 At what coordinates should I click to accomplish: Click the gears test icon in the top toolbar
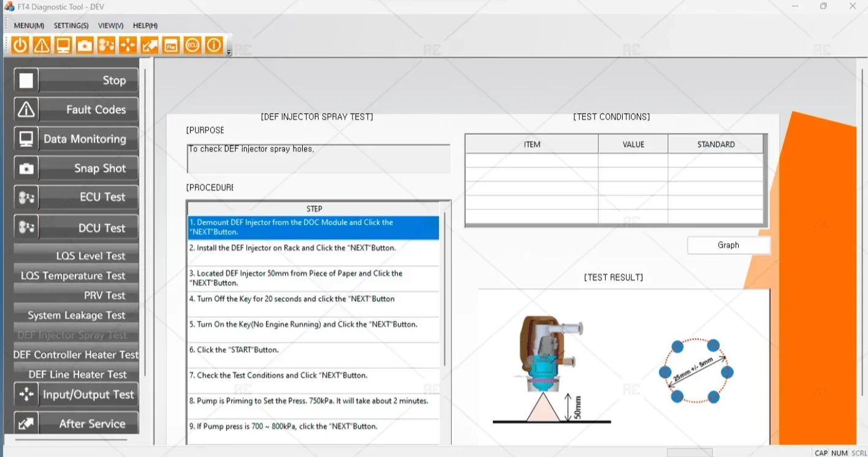click(x=106, y=45)
